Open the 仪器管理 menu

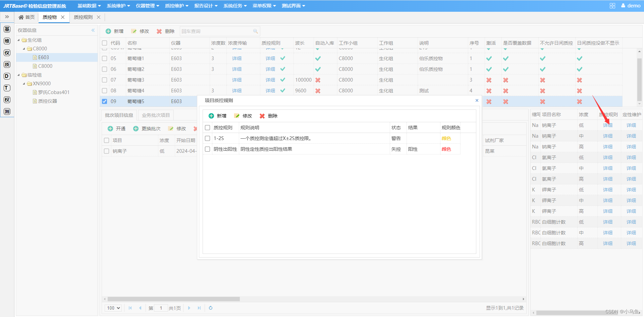[147, 6]
